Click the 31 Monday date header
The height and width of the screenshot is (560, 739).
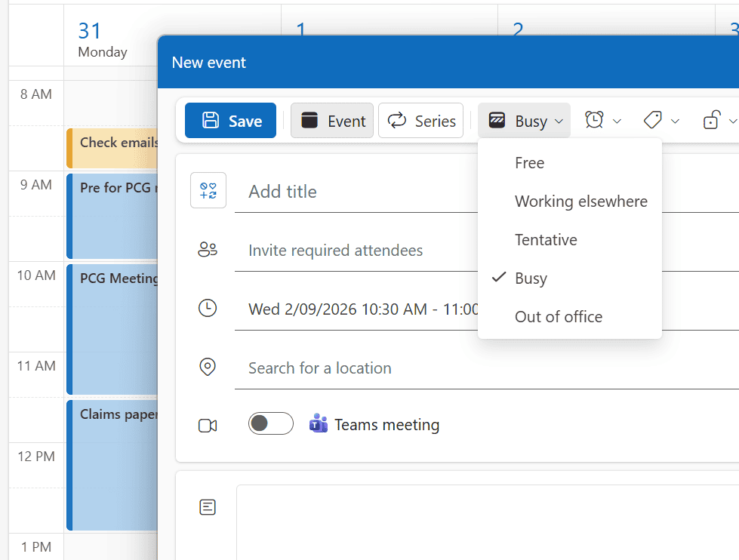(103, 40)
